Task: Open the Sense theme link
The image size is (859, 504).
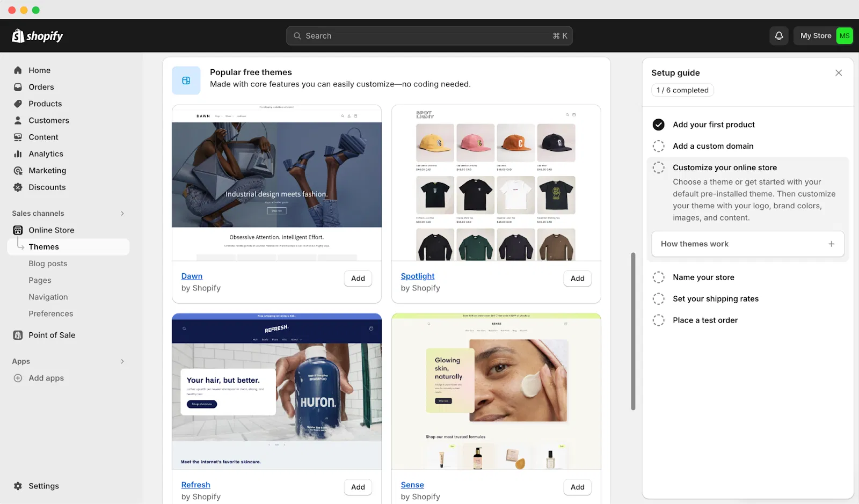Action: [x=412, y=485]
